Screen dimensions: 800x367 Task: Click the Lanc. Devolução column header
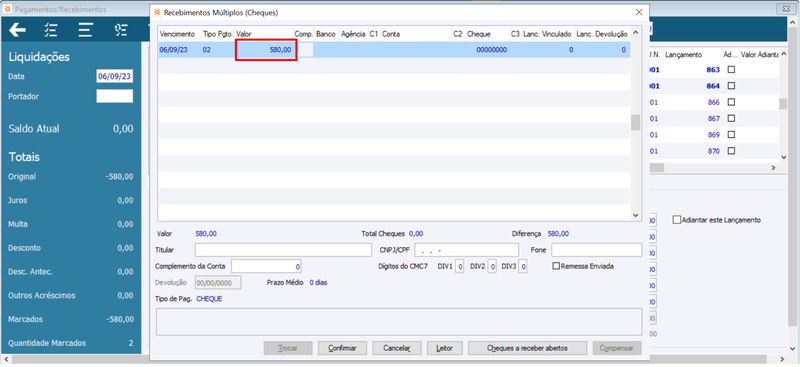tap(602, 34)
